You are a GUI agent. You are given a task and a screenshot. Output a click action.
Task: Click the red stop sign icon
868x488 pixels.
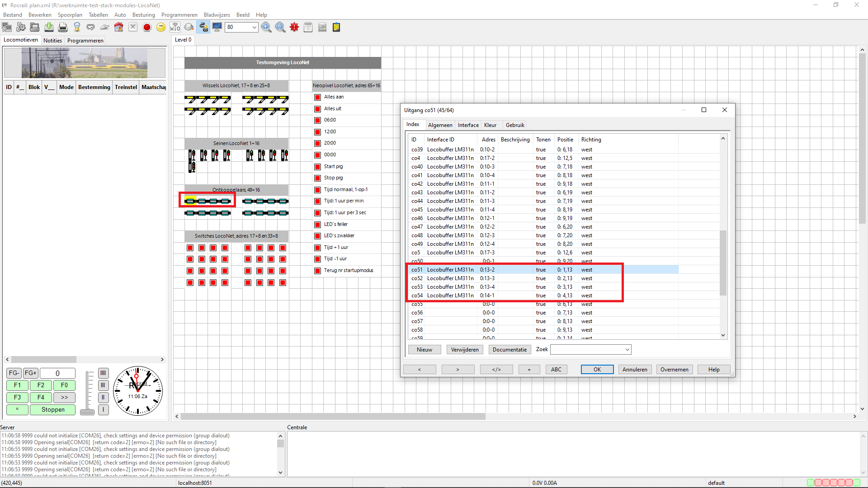tap(147, 28)
